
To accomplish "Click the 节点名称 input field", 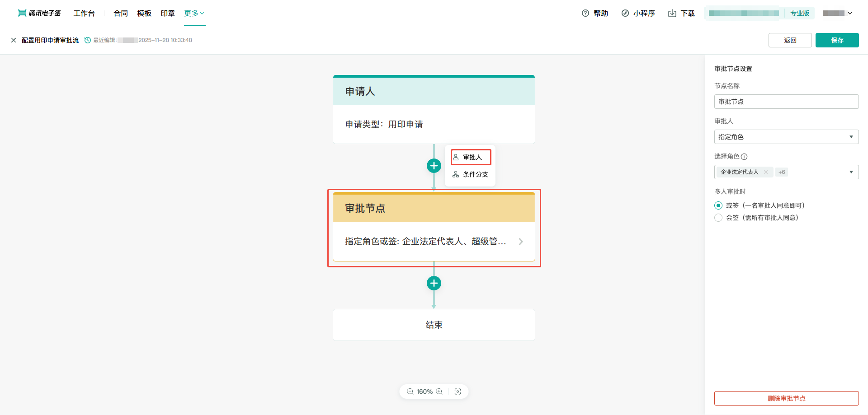I will pyautogui.click(x=786, y=102).
